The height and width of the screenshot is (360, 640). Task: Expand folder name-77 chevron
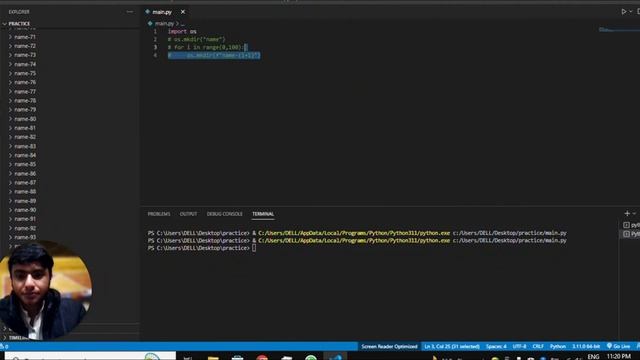[x=10, y=91]
